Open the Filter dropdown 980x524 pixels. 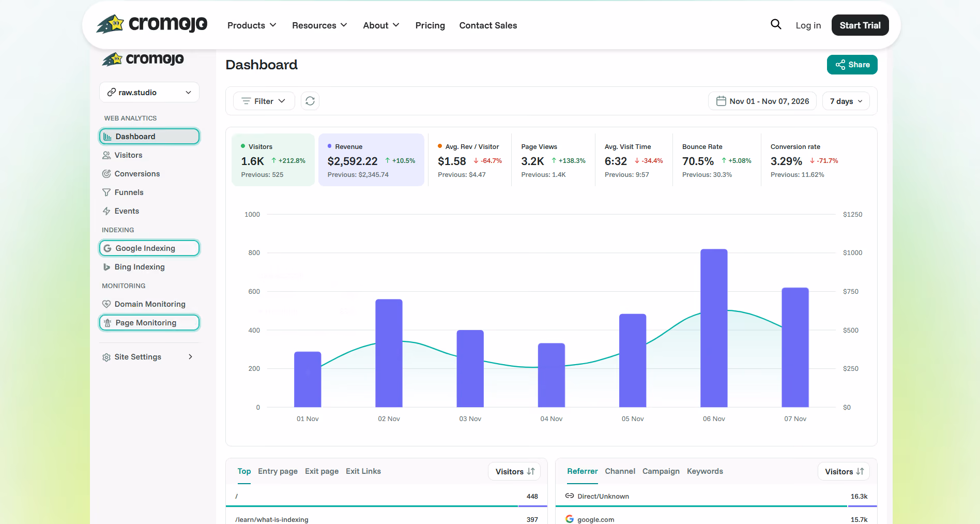(x=264, y=101)
